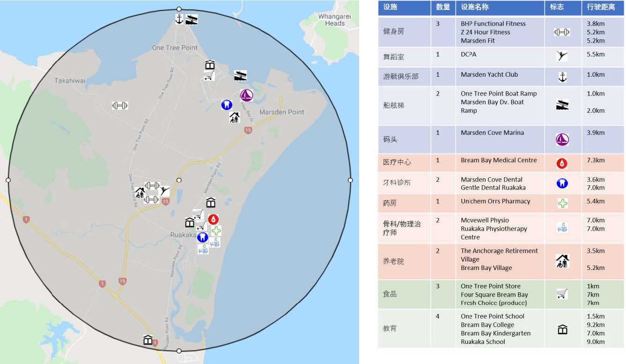Select the school icon at the circle's bottom edge
The width and height of the screenshot is (626, 364).
coord(148,340)
